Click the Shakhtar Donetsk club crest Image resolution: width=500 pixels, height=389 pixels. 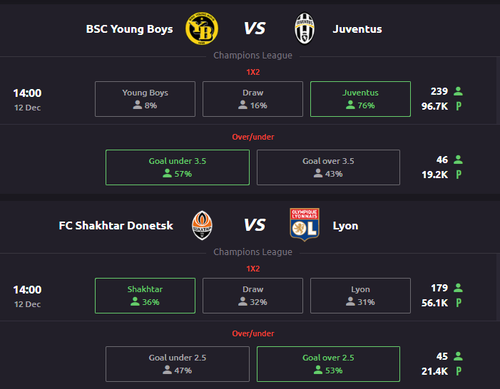tap(202, 225)
